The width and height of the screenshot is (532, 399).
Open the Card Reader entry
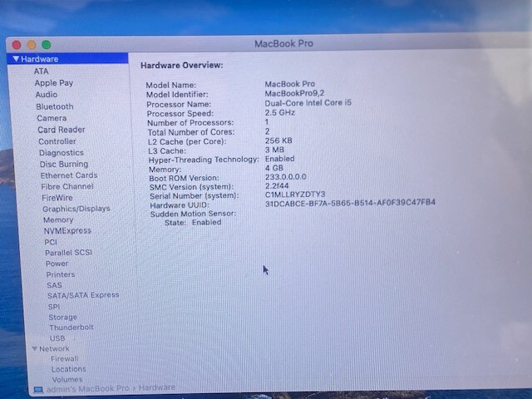click(x=62, y=130)
